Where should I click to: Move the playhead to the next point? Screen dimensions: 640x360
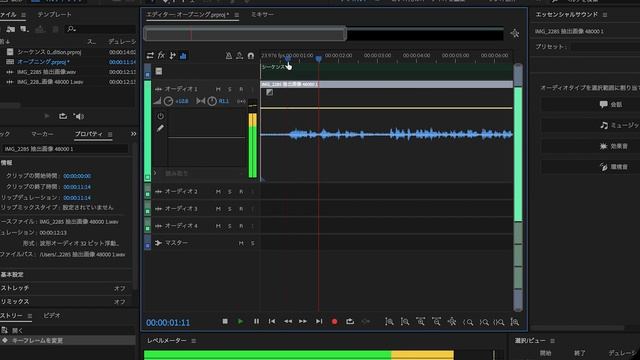click(x=319, y=322)
